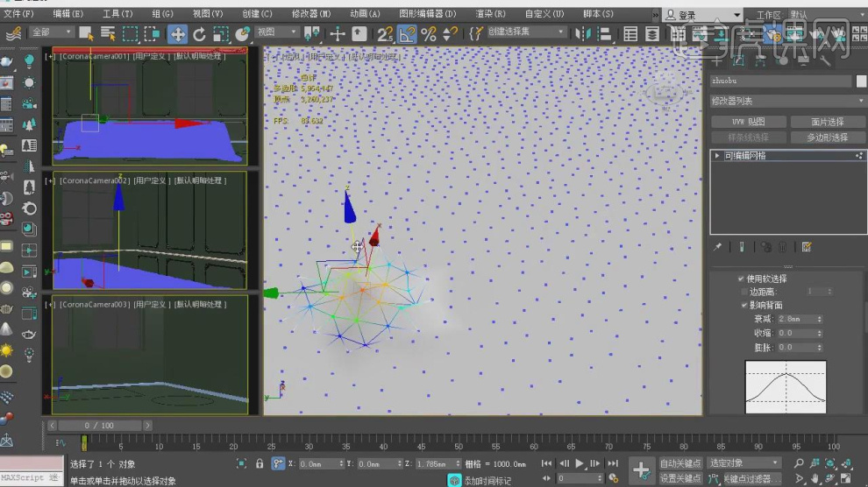
Task: Click the 自动关键点 button
Action: pyautogui.click(x=679, y=462)
